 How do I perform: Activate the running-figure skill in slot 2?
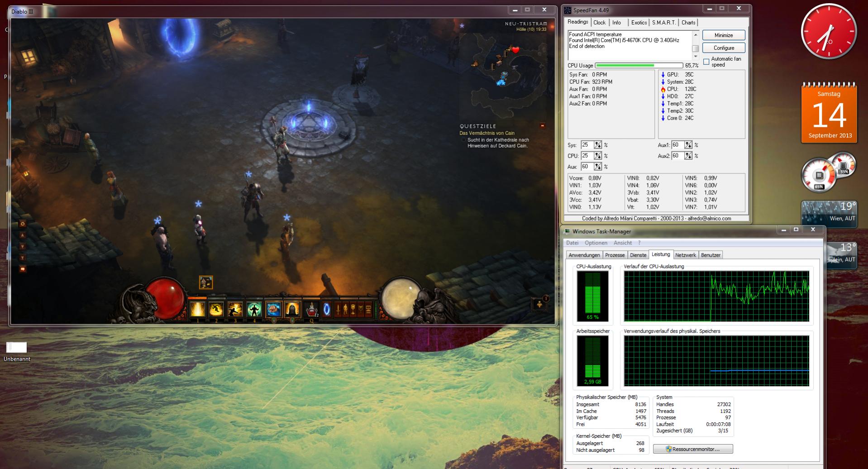pyautogui.click(x=216, y=309)
